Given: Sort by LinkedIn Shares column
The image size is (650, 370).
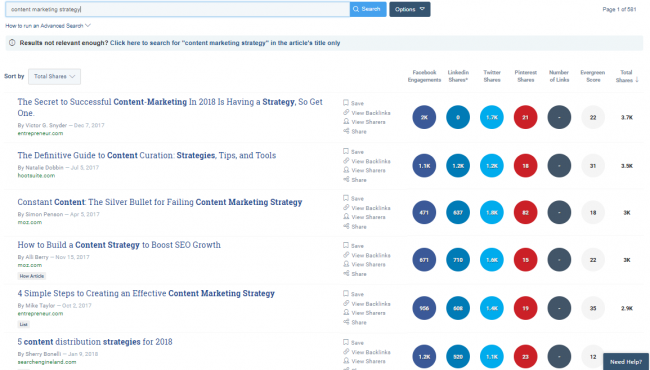Looking at the screenshot, I should pos(458,76).
